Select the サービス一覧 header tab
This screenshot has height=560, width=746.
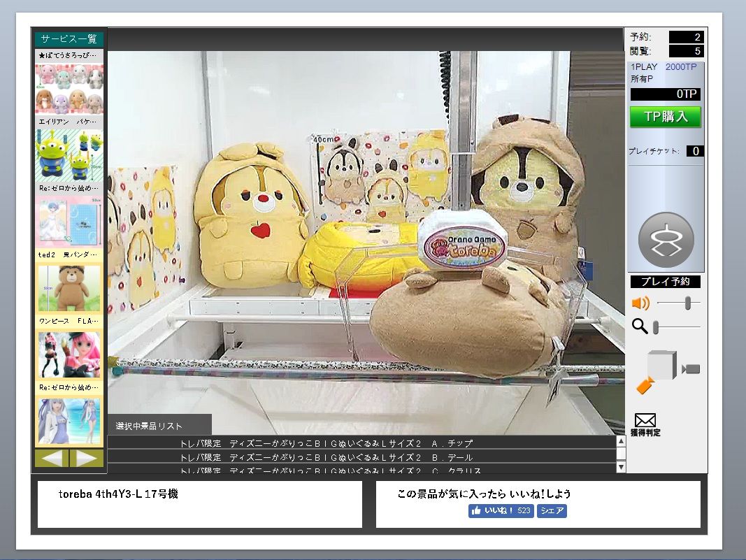tap(69, 39)
